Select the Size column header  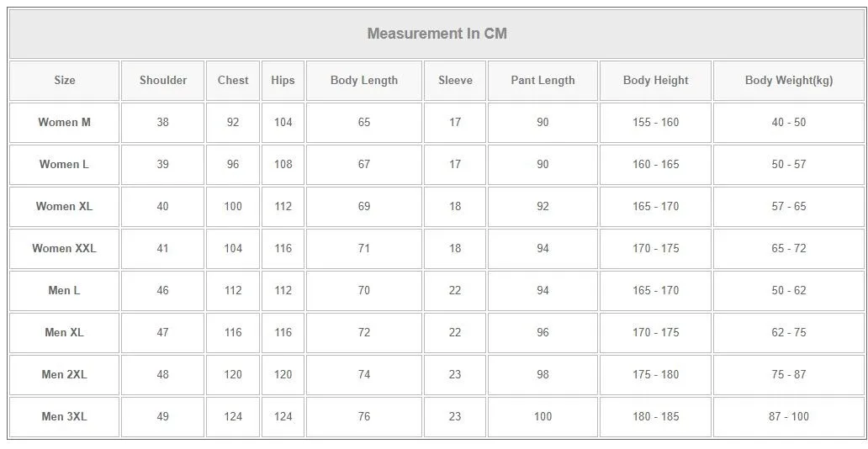point(65,81)
